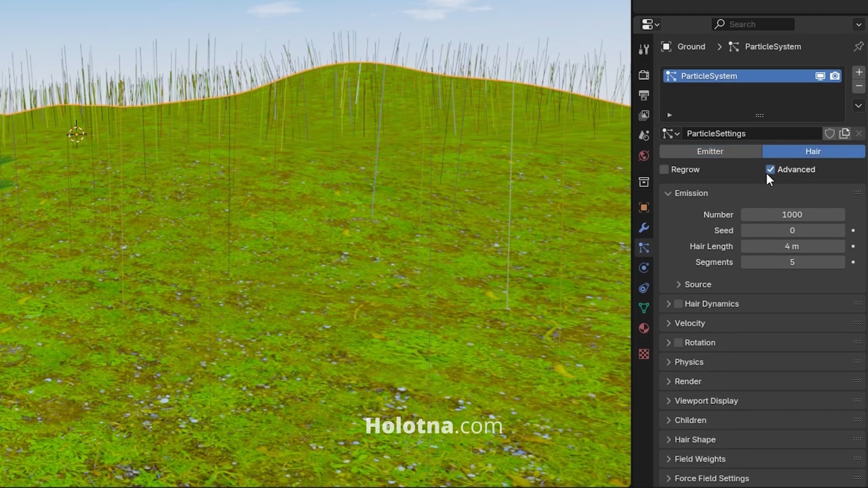
Task: Remove the selected particle system slot
Action: (859, 86)
